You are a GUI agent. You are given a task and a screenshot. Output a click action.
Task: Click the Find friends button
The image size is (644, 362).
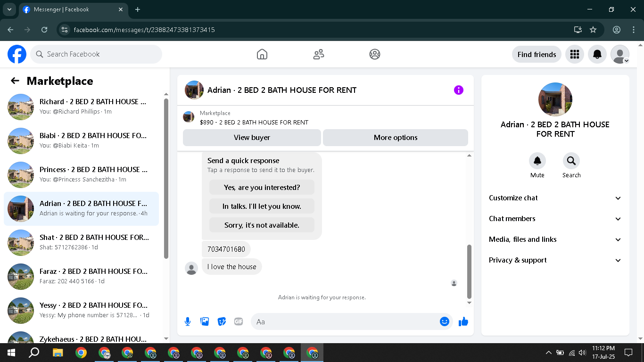click(537, 54)
